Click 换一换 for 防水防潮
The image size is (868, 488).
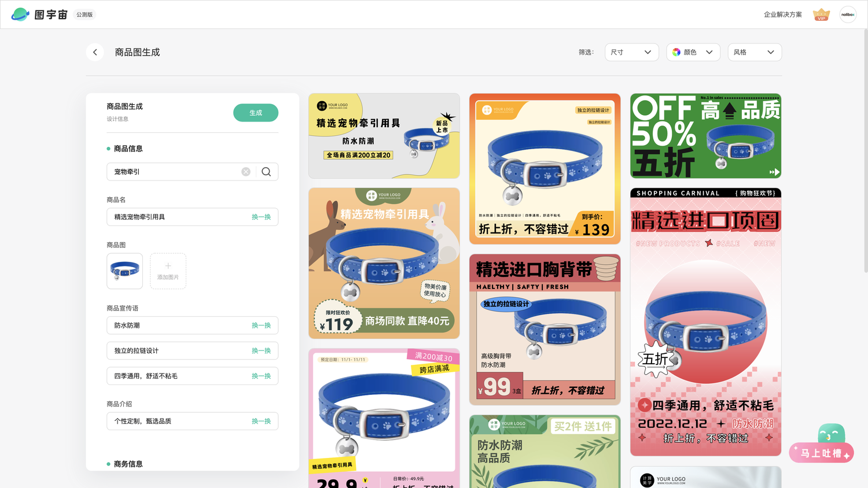(261, 326)
